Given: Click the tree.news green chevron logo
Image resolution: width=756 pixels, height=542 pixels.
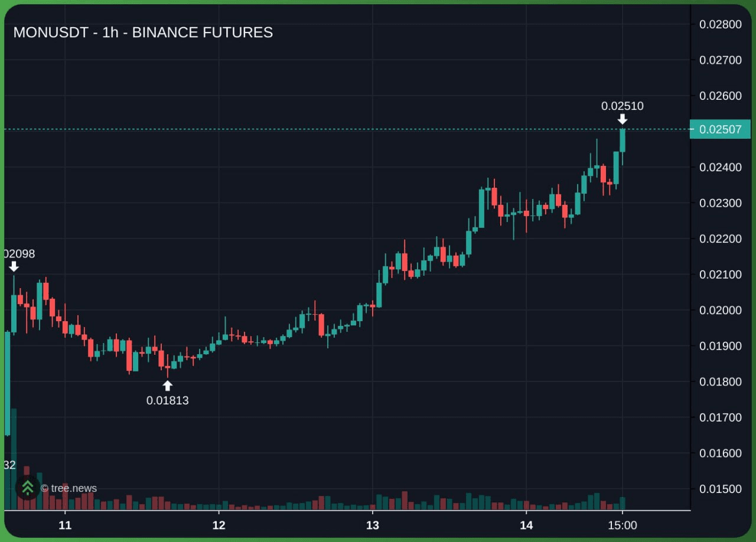Looking at the screenshot, I should coord(27,488).
